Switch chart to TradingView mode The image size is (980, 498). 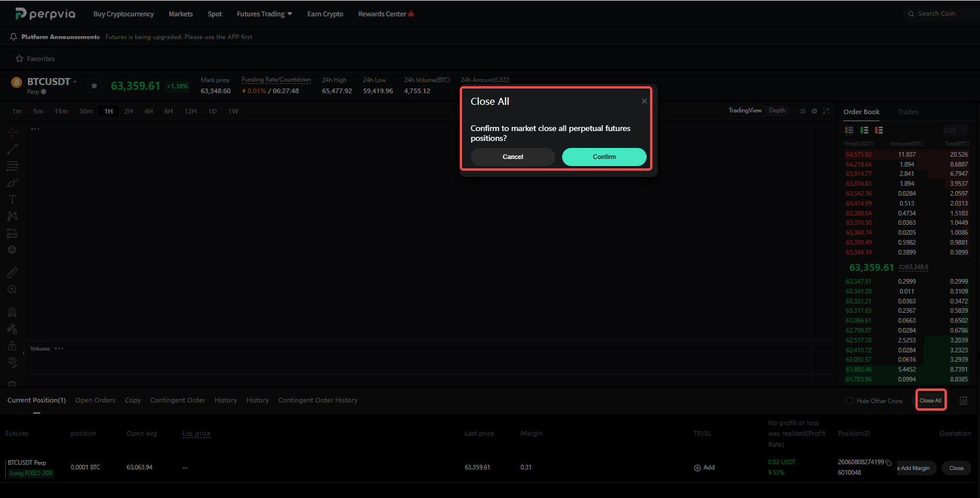coord(745,111)
